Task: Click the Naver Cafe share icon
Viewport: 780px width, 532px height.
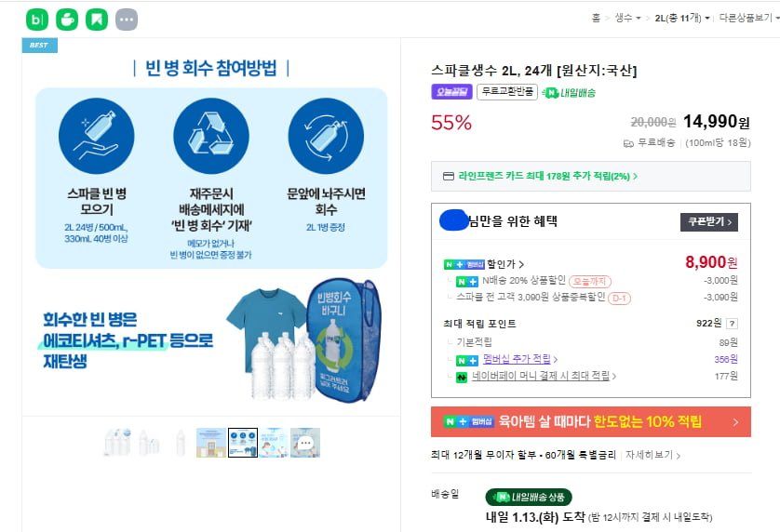Action: click(67, 20)
